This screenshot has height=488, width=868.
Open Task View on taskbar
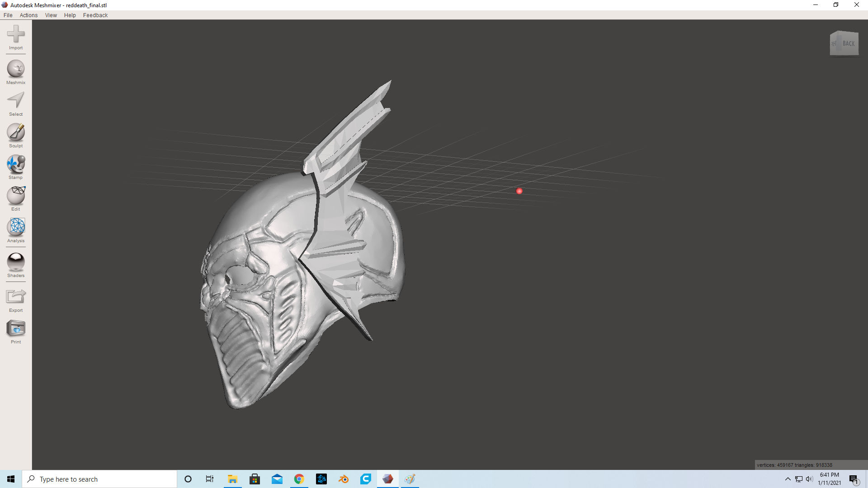tap(210, 479)
